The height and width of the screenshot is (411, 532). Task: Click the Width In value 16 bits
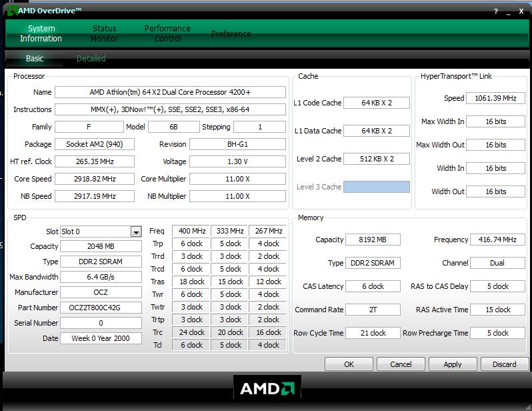tap(496, 168)
